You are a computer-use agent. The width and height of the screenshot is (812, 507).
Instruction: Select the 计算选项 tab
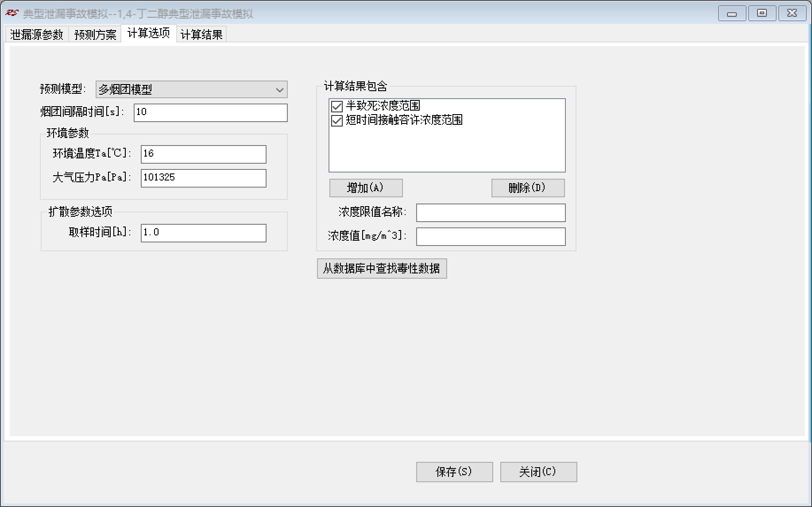click(x=149, y=33)
